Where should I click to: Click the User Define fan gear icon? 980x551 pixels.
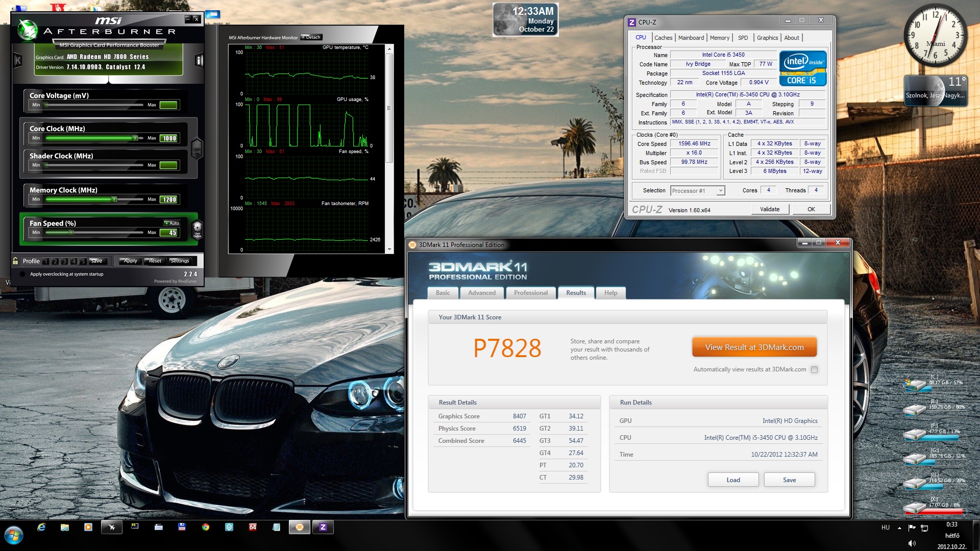198,229
